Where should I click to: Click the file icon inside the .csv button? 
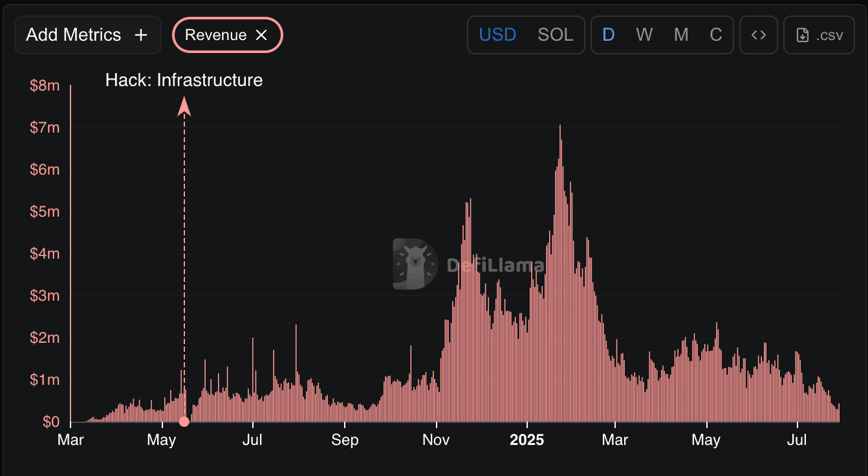click(803, 35)
